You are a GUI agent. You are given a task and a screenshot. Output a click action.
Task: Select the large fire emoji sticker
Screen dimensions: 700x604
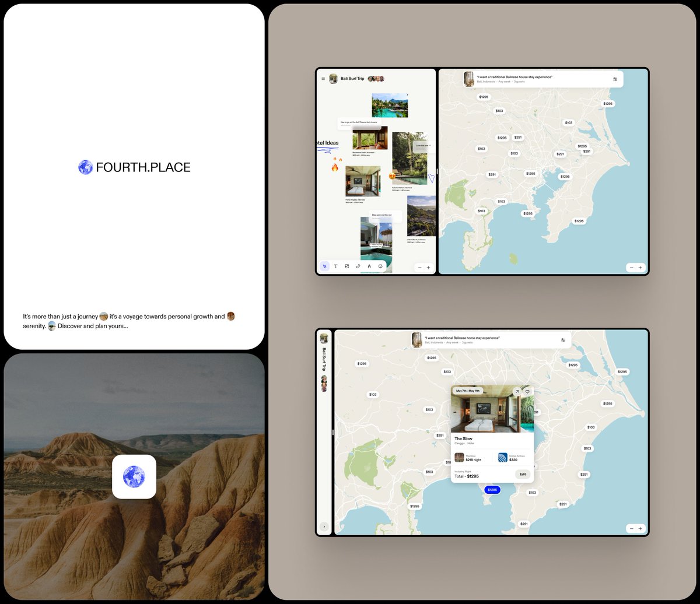coord(335,168)
